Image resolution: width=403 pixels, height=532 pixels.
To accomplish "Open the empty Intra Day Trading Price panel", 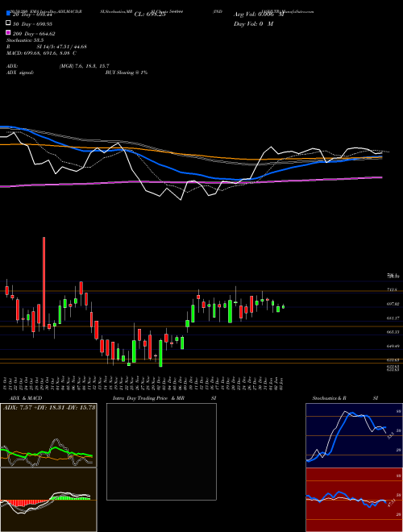I will coord(161,451).
